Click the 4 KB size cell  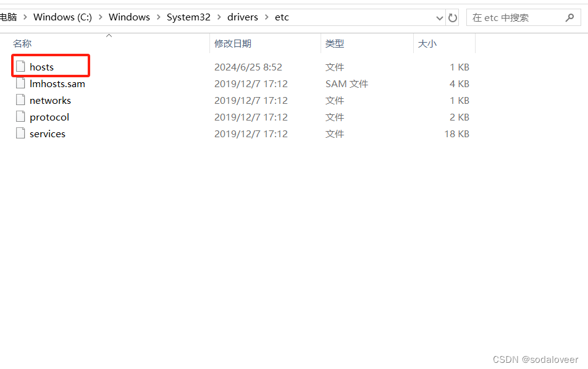pyautogui.click(x=460, y=83)
